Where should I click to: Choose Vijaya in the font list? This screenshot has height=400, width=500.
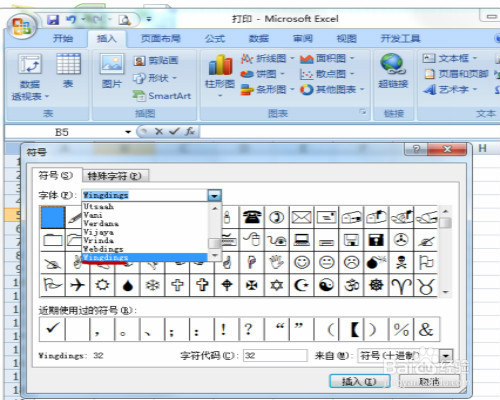145,232
